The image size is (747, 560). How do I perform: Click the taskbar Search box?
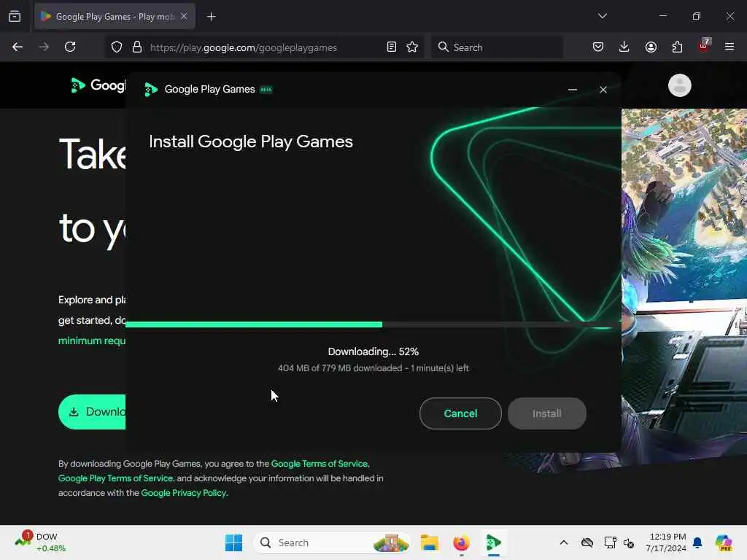click(x=332, y=542)
